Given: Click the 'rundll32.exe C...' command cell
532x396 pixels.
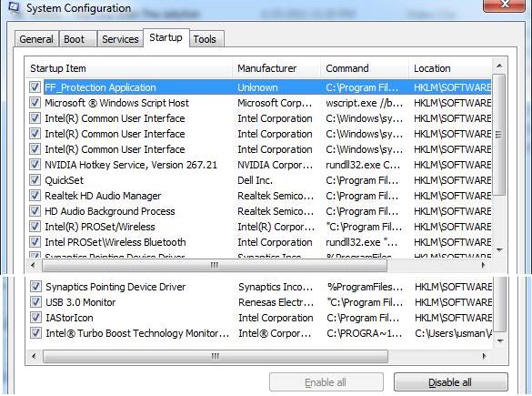Looking at the screenshot, I should (x=363, y=165).
